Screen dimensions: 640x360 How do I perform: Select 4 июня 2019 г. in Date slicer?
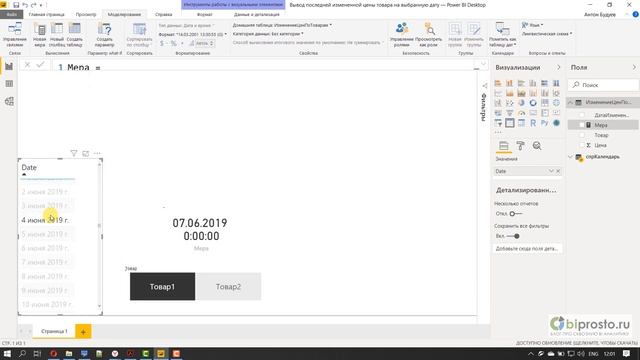[45, 220]
